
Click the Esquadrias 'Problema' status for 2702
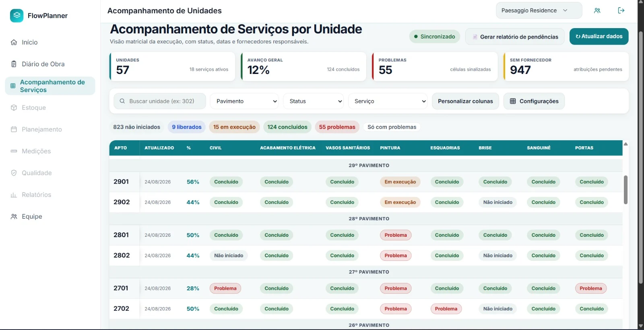[x=446, y=309]
